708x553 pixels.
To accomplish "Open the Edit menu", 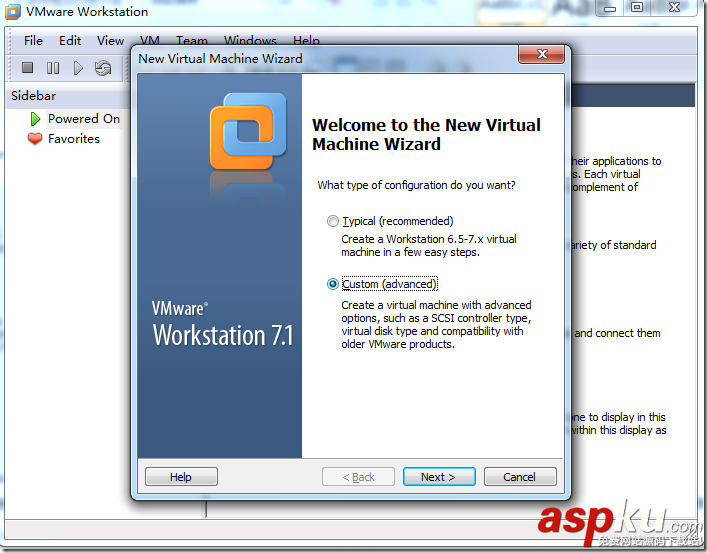I will click(x=70, y=41).
